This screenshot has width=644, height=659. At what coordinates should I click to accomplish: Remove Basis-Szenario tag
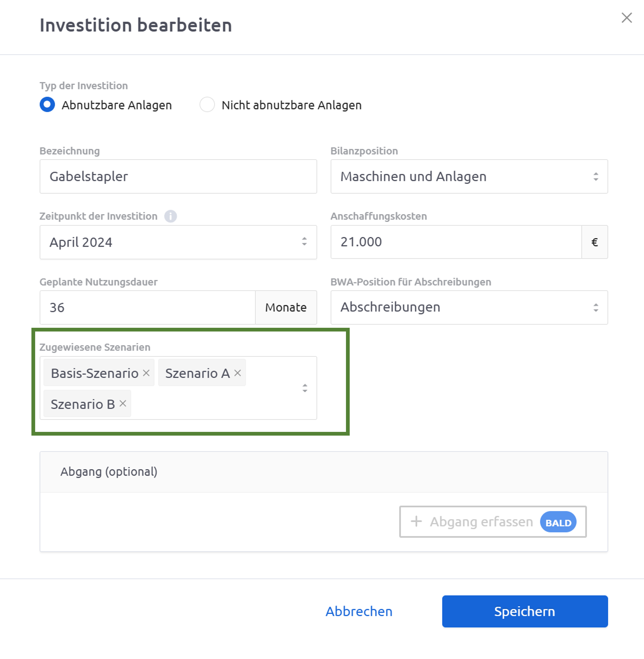pos(146,373)
